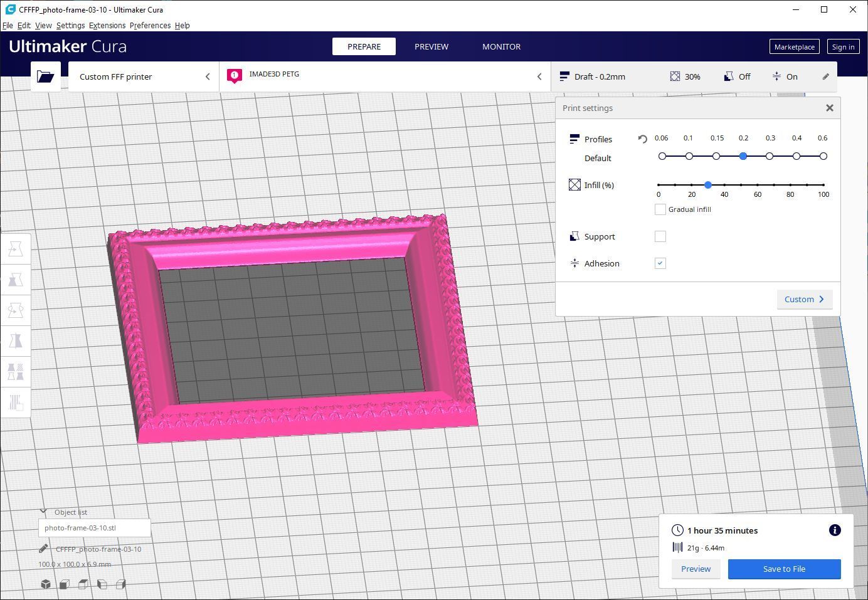868x600 pixels.
Task: Collapse the IMADE3D PETG material panel
Action: click(539, 76)
